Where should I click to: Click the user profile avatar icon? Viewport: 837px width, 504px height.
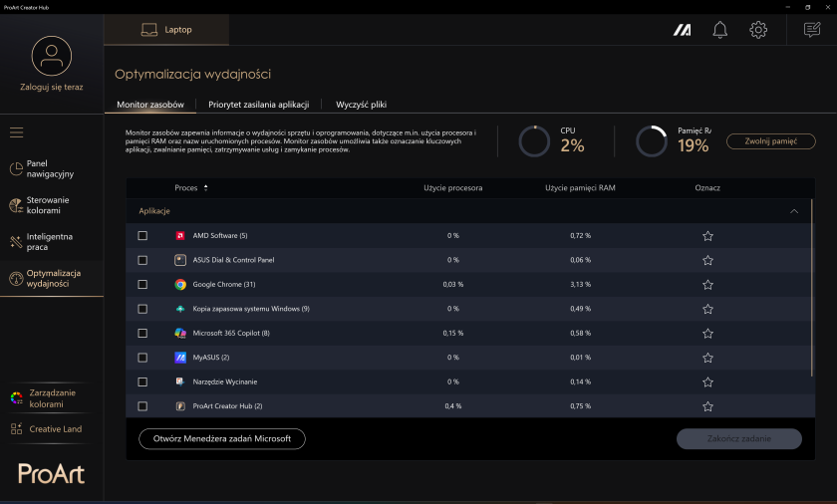[x=51, y=56]
